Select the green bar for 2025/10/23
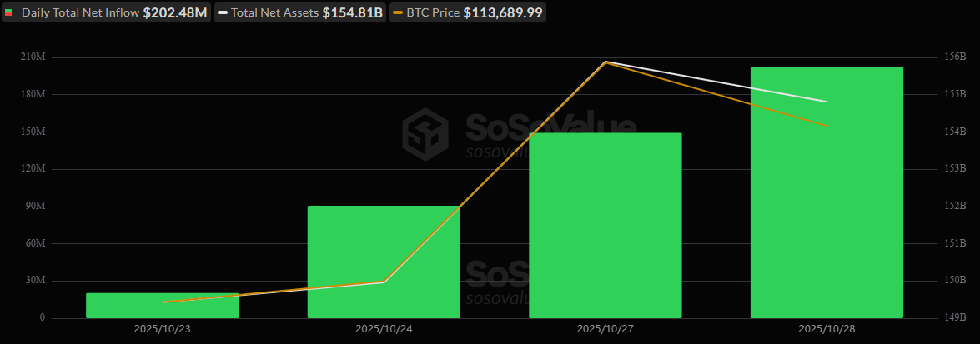Viewport: 980px width, 344px height. point(163,306)
